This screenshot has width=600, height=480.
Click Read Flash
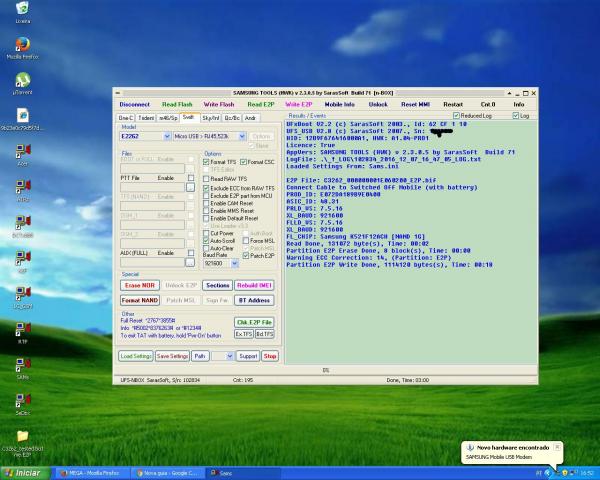[x=177, y=104]
